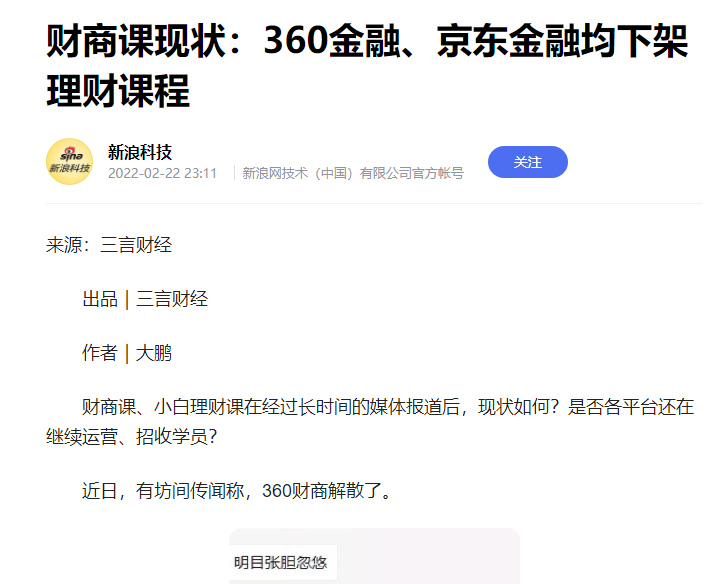Open the embedded image below the article text

point(374,556)
